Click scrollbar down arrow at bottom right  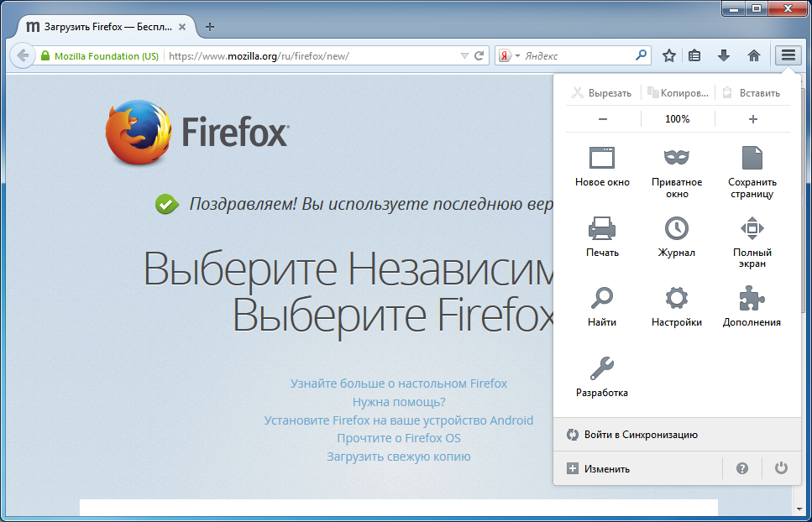pos(799,509)
